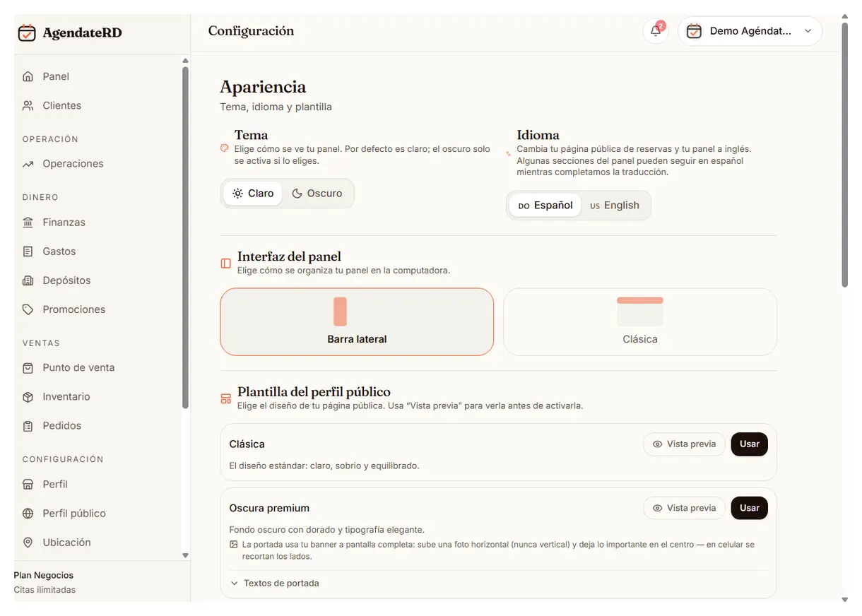Click the Clientes people icon
The height and width of the screenshot is (616, 862).
pyautogui.click(x=28, y=105)
